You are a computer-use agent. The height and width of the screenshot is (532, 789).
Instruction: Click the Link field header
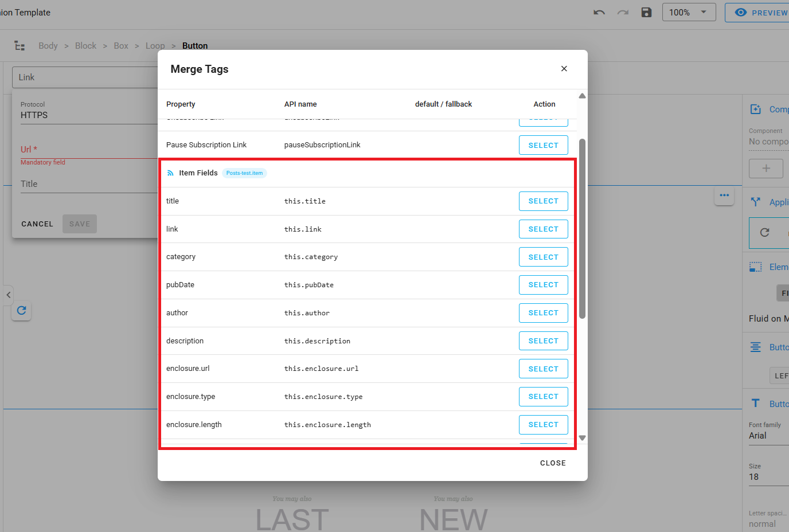pyautogui.click(x=85, y=77)
